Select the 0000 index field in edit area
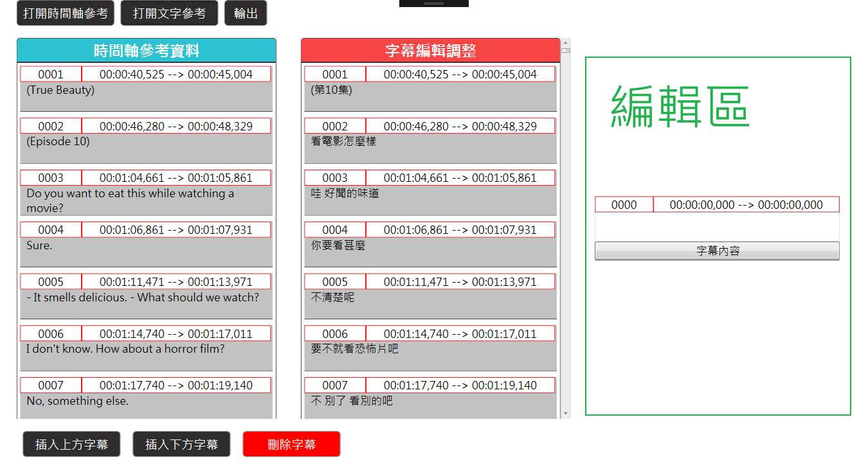The image size is (868, 469). tap(624, 205)
